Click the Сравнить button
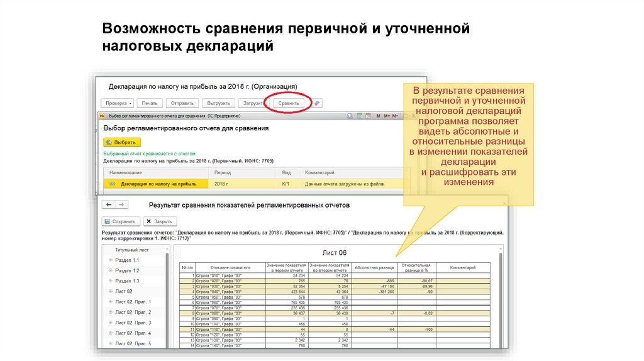This screenshot has height=361, width=644. point(288,103)
